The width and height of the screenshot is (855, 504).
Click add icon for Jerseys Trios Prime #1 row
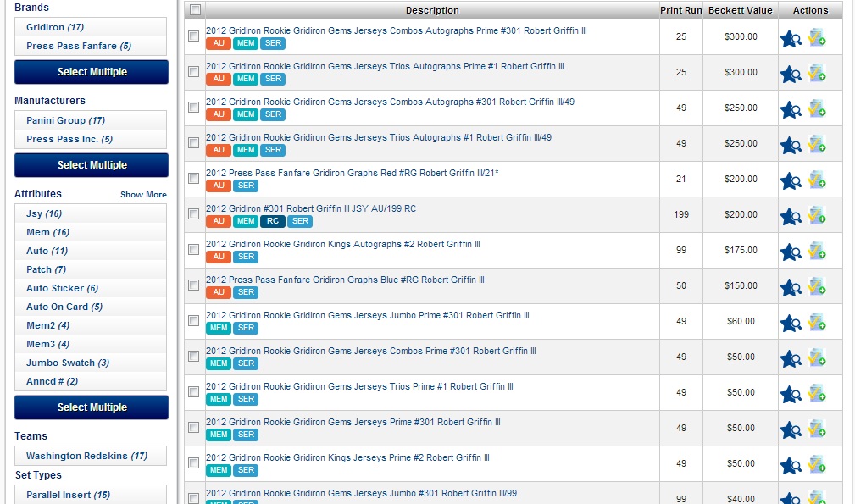click(816, 393)
